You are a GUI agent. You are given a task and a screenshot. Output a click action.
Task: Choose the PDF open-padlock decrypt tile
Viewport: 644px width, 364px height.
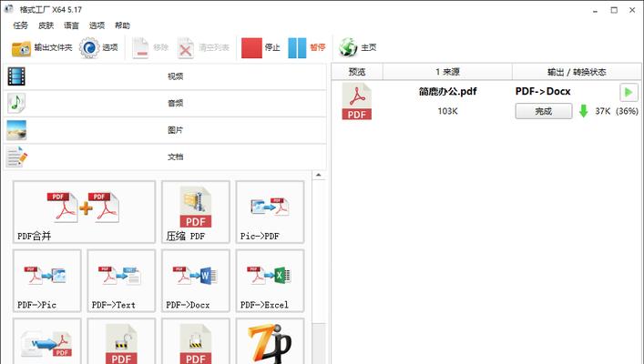tap(121, 341)
